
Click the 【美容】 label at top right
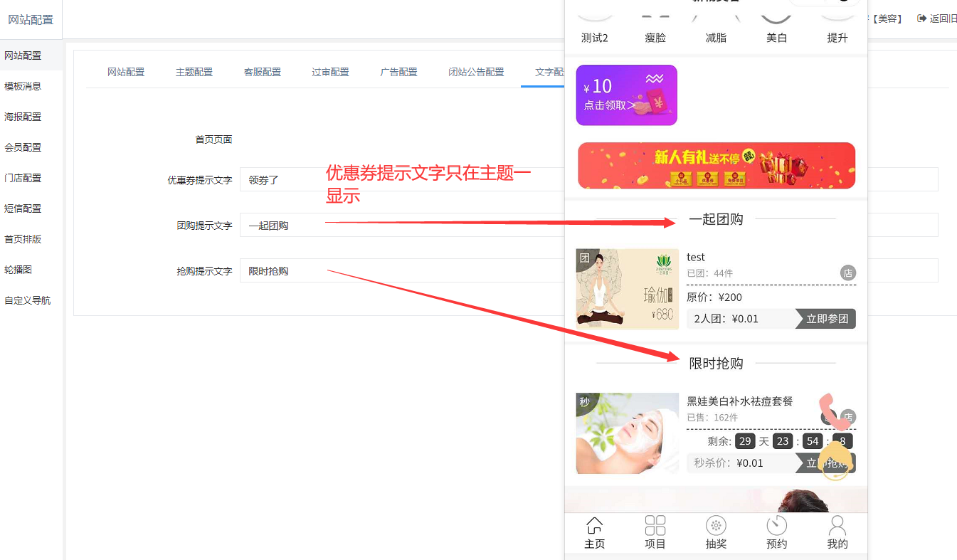(887, 19)
